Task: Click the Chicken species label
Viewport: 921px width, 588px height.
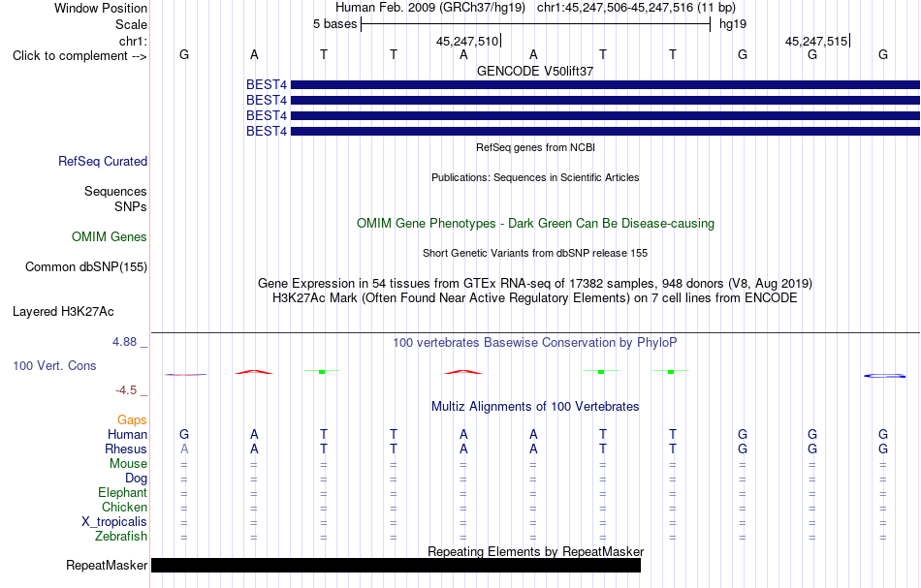Action: click(x=124, y=508)
